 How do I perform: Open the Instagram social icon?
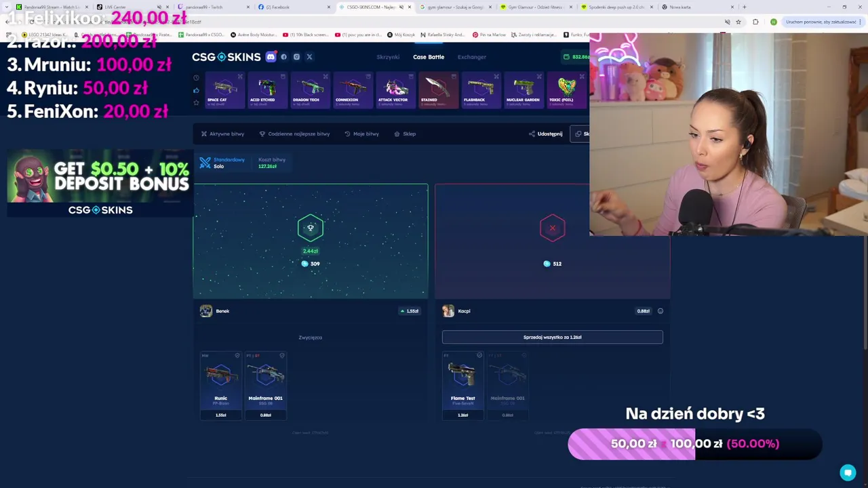click(296, 57)
